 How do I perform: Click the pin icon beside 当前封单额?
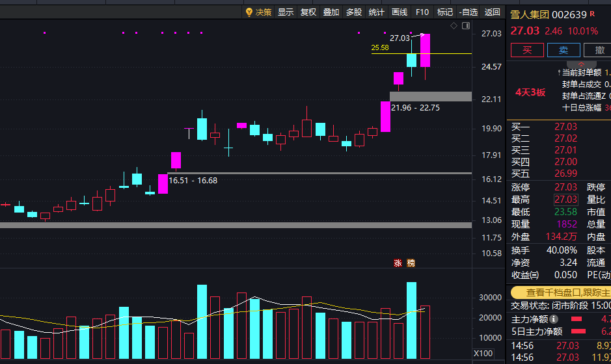[x=559, y=72]
